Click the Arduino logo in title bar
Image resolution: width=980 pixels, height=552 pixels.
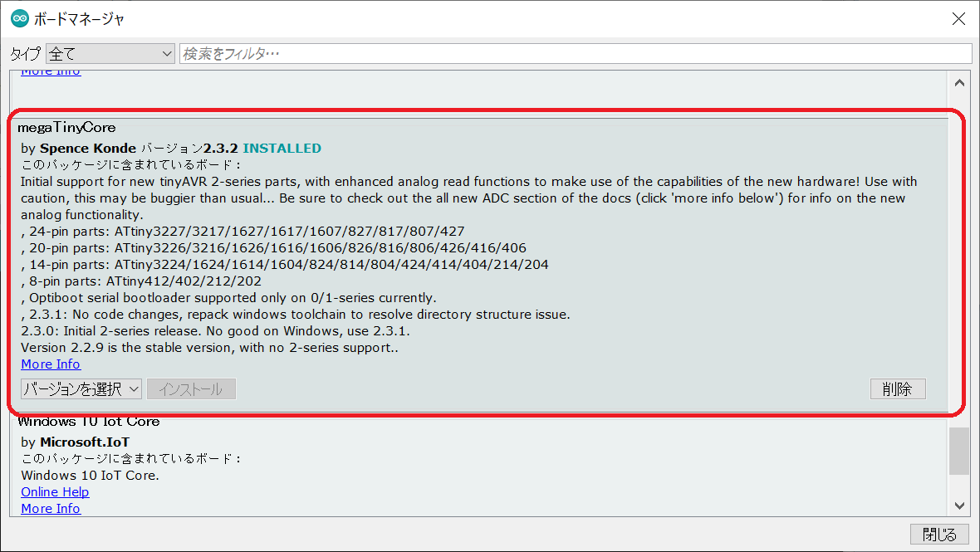coord(19,18)
